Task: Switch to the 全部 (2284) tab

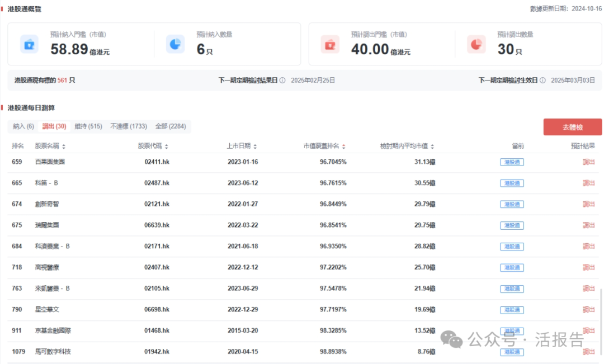Action: [x=171, y=126]
